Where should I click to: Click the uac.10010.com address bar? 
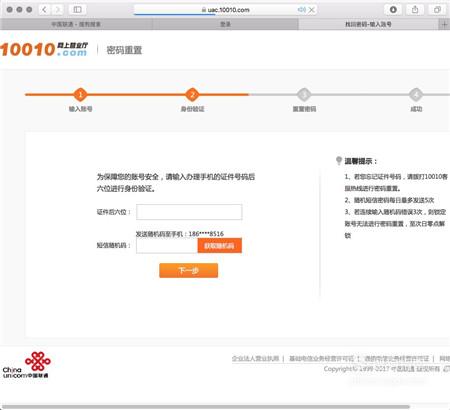(226, 10)
